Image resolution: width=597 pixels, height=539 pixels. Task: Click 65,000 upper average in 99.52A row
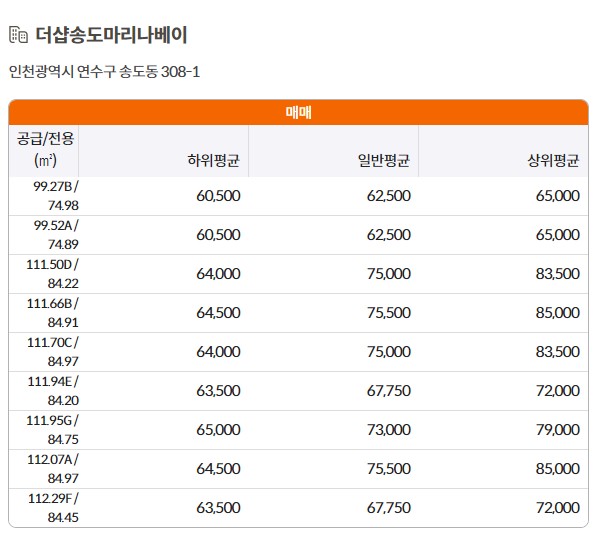tap(558, 235)
